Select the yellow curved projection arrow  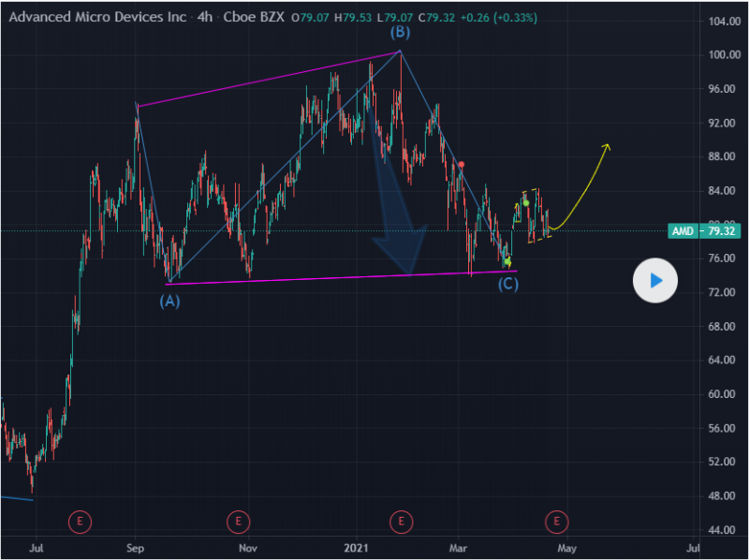[585, 187]
